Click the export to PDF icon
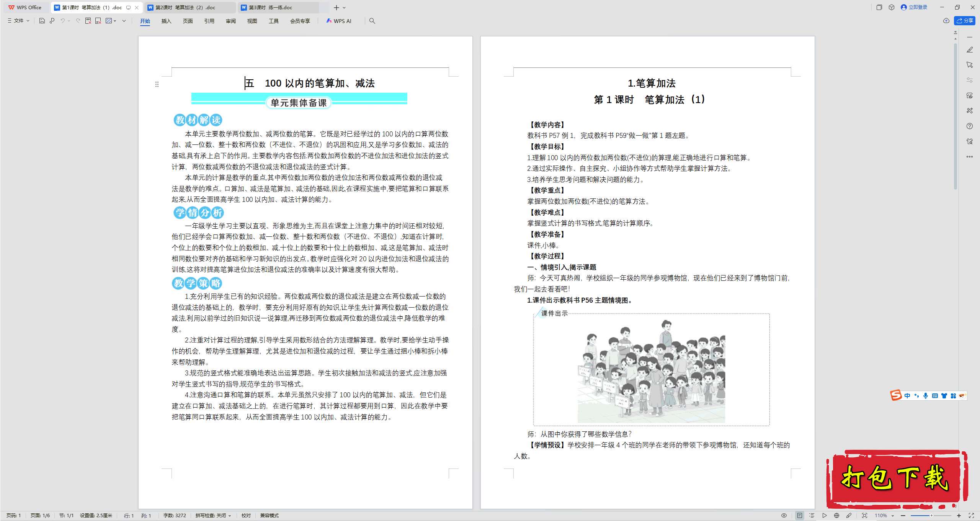980x521 pixels. (88, 21)
